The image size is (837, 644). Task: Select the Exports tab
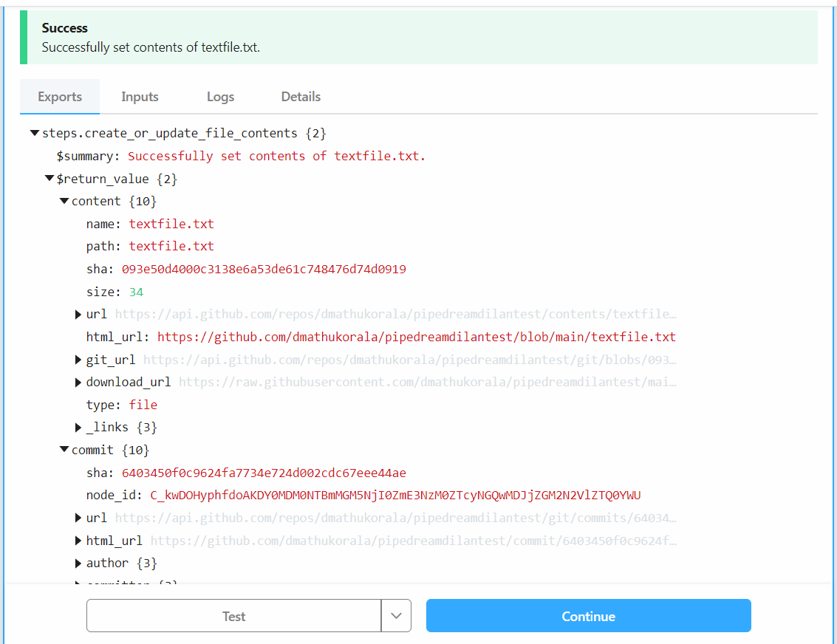tap(59, 97)
